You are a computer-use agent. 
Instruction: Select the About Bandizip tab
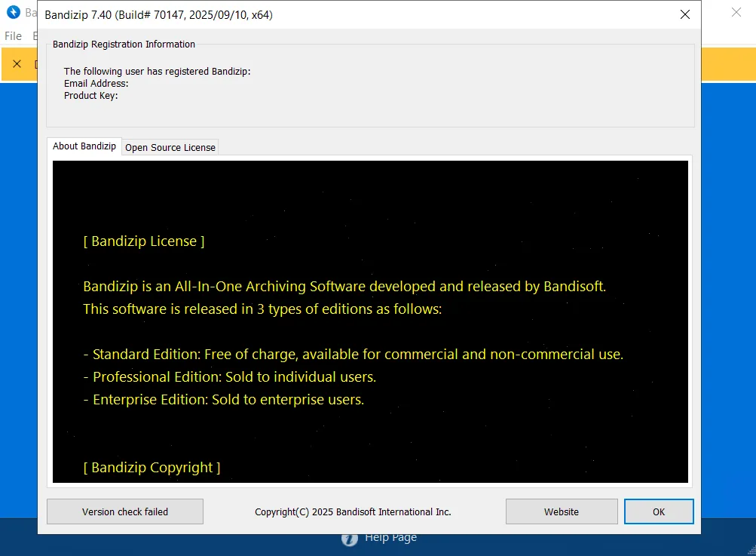pyautogui.click(x=84, y=146)
